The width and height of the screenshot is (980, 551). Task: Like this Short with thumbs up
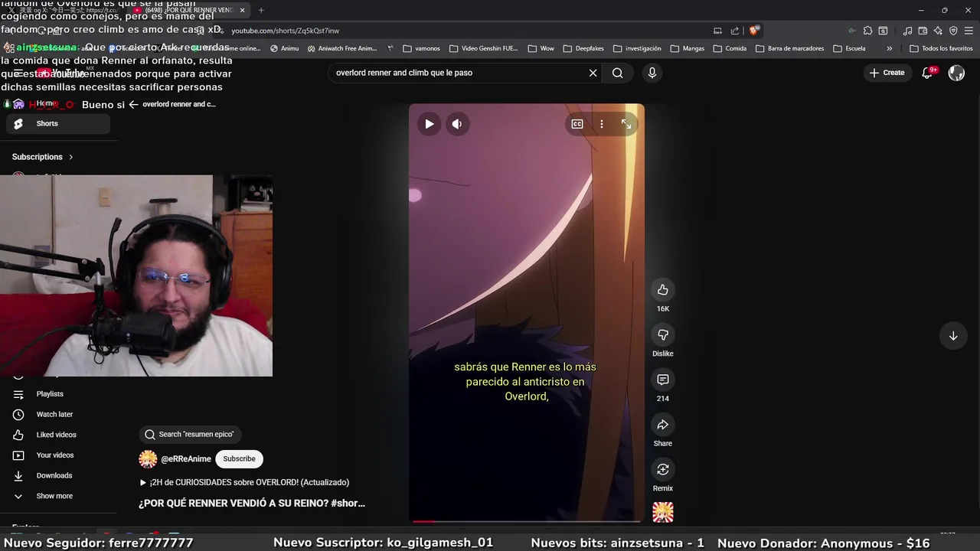click(x=663, y=290)
